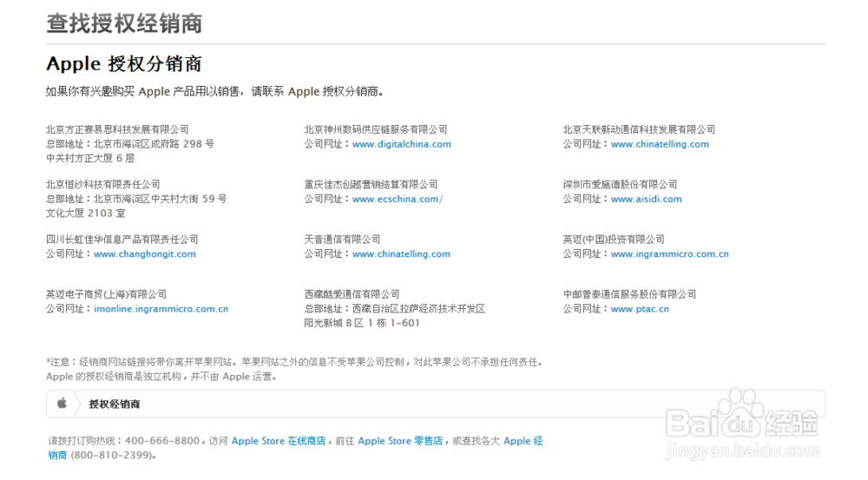Select the company name 北京神州数码供应链服务有限公司
Screen dimensions: 868x480
coord(375,129)
